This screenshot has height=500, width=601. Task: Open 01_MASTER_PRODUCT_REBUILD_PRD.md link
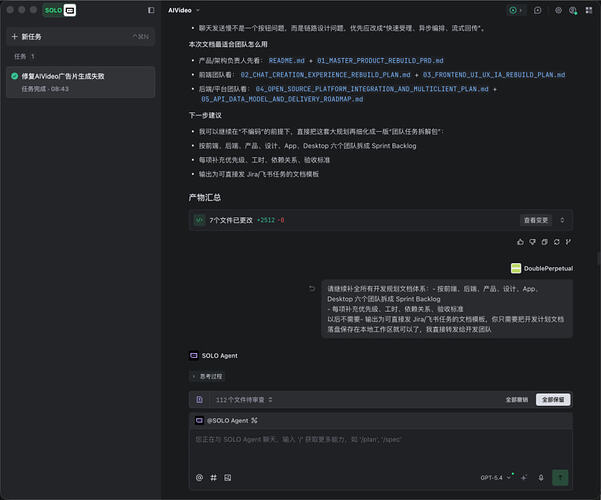380,61
